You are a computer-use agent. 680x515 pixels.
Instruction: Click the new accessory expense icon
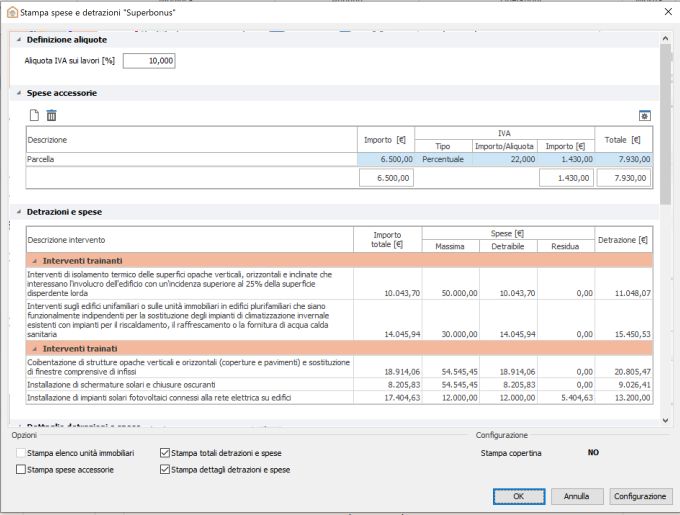(x=33, y=116)
